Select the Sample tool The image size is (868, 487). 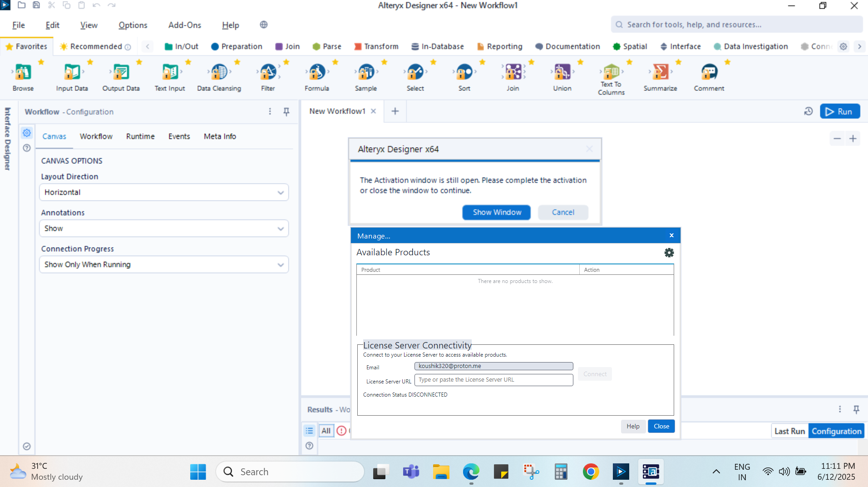pos(366,72)
